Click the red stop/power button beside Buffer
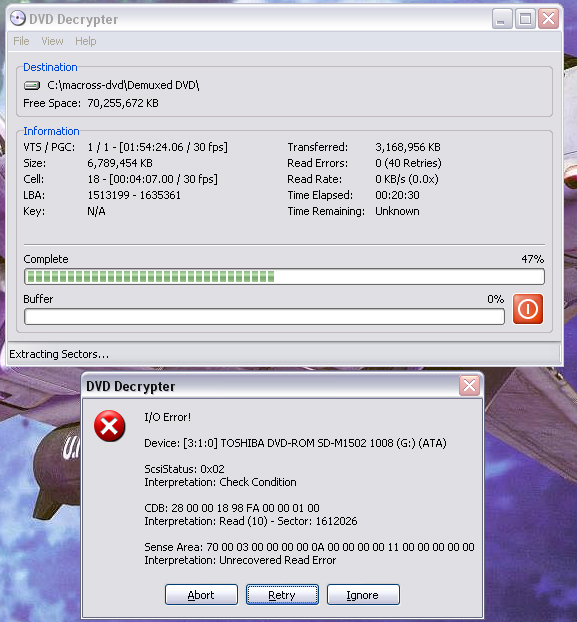 527,309
